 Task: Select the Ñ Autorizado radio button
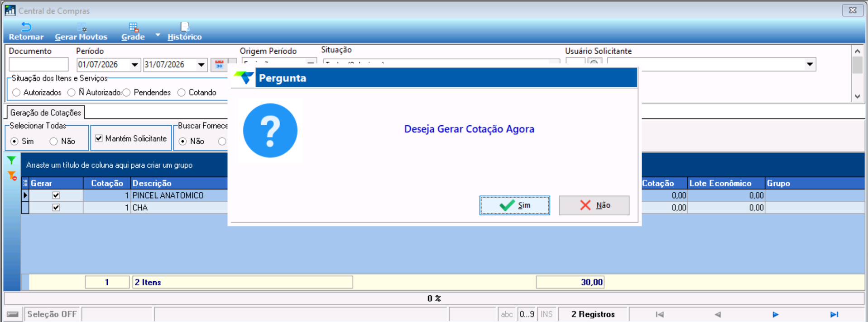click(x=71, y=92)
